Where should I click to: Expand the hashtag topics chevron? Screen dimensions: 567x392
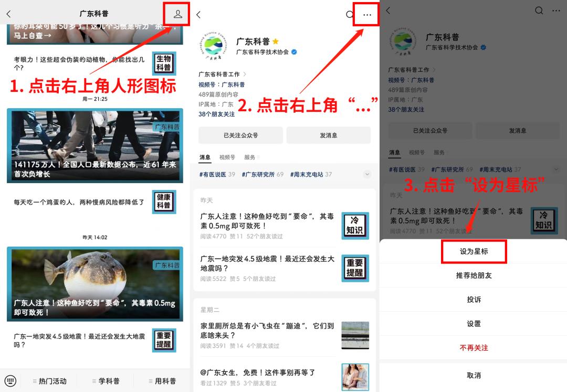pyautogui.click(x=367, y=175)
